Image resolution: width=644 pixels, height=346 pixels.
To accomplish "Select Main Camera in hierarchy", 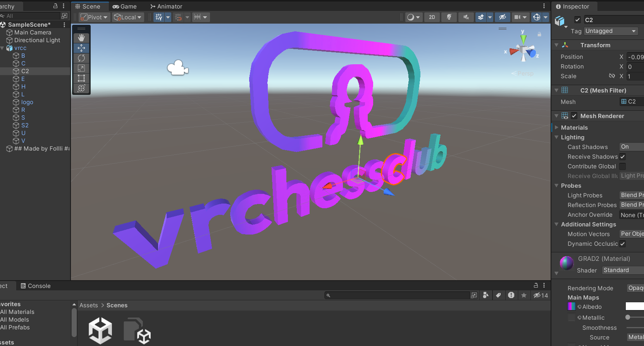I will coord(33,33).
